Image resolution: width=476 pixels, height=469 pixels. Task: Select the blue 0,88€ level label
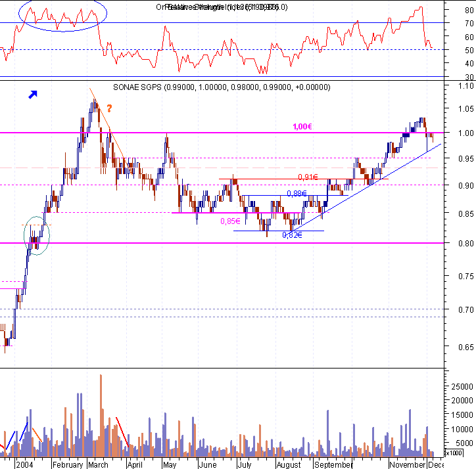click(x=297, y=194)
